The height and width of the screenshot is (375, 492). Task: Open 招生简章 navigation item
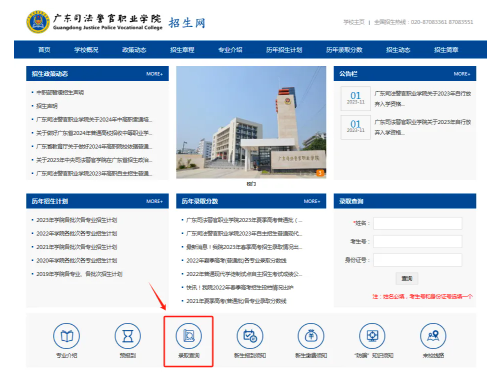click(446, 50)
